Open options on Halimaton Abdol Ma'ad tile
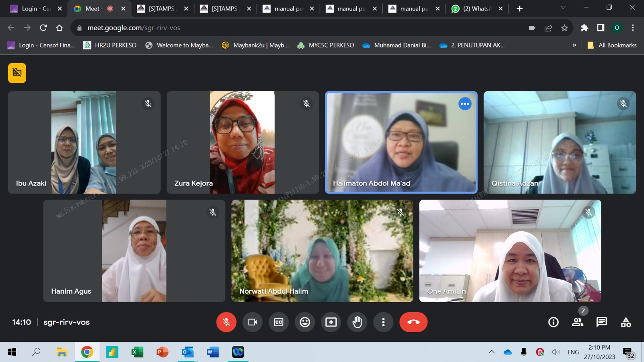 point(465,104)
